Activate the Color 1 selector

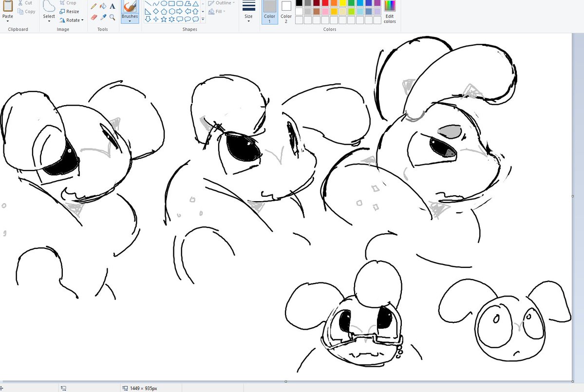[270, 12]
